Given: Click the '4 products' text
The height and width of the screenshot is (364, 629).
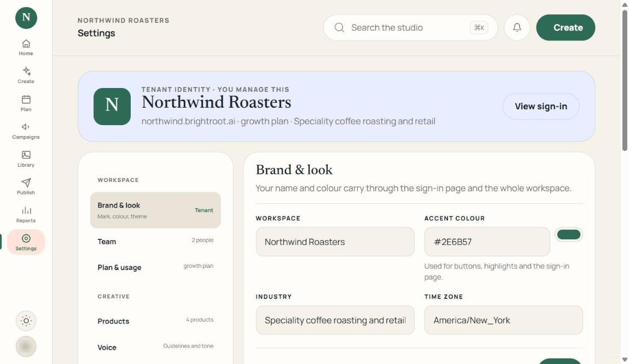Looking at the screenshot, I should [x=200, y=320].
